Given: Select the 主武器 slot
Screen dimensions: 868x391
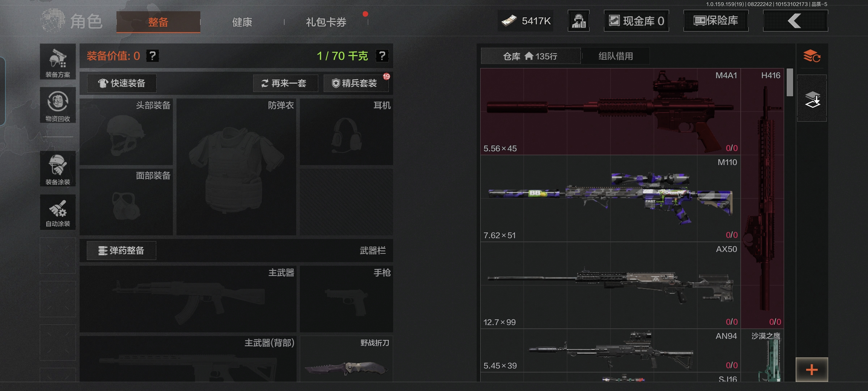Looking at the screenshot, I should tap(188, 299).
